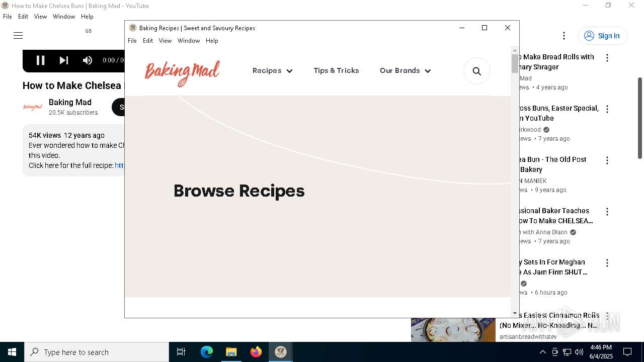644x362 pixels.
Task: Open Windows Start menu
Action: click(12, 352)
